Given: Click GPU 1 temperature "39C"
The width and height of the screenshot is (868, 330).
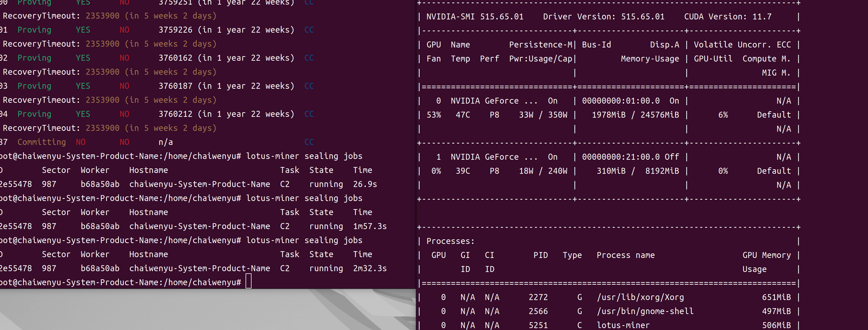Looking at the screenshot, I should click(x=463, y=171).
